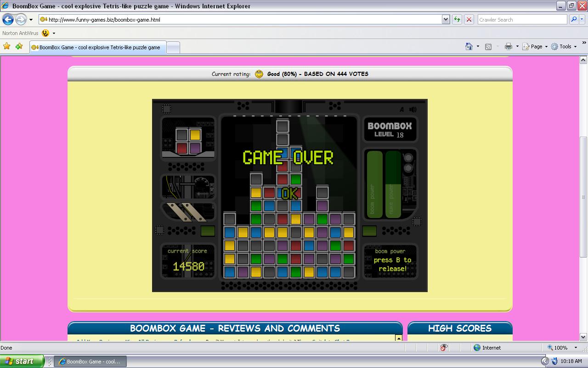
Task: Open the Page dropdown menu
Action: point(534,46)
